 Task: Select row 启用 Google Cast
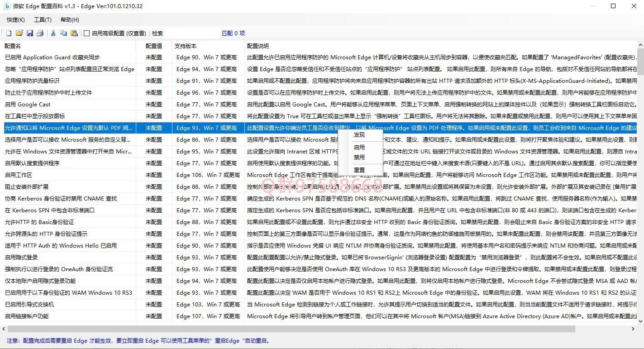[x=320, y=105]
